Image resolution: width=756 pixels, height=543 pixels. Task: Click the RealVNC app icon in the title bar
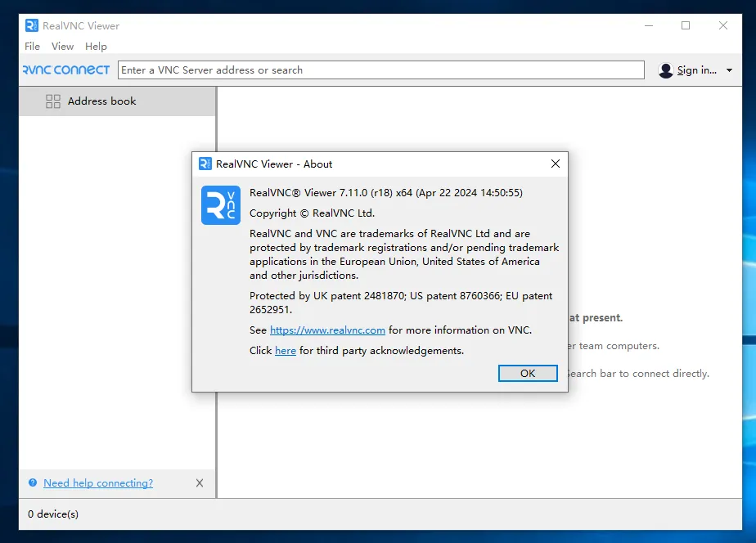[x=31, y=25]
